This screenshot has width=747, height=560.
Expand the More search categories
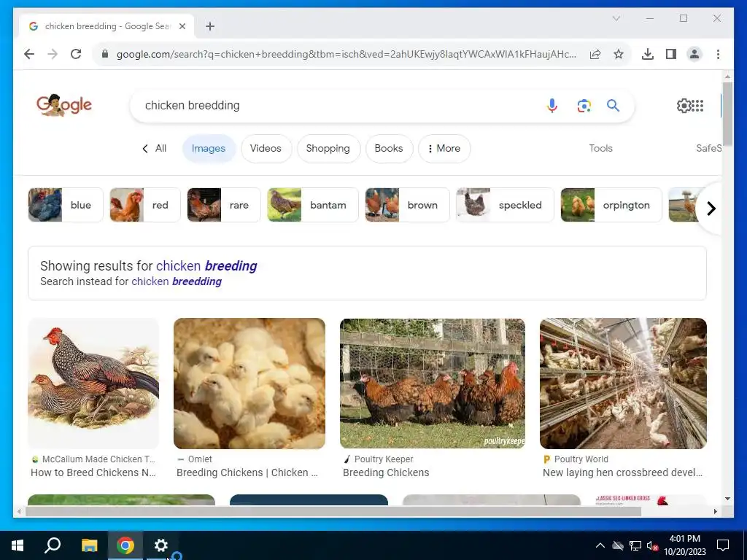coord(444,149)
